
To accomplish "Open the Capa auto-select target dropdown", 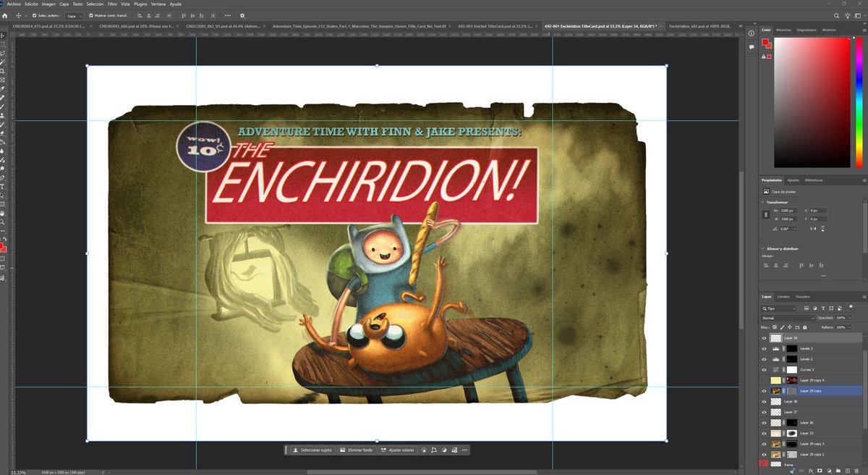I will 74,15.
